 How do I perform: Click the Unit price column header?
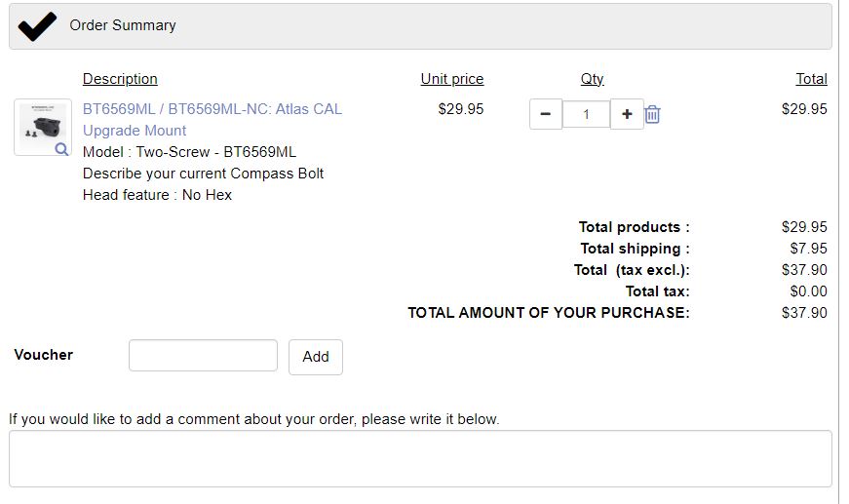(x=451, y=79)
